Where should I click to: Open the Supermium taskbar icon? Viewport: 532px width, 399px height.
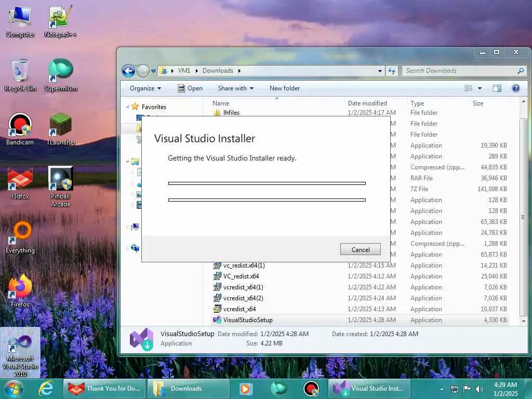tap(278, 389)
